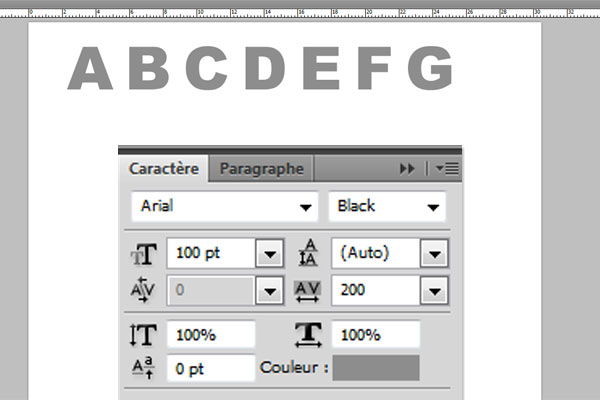The image size is (600, 400).
Task: Click the font size TT icon
Action: pyautogui.click(x=143, y=254)
